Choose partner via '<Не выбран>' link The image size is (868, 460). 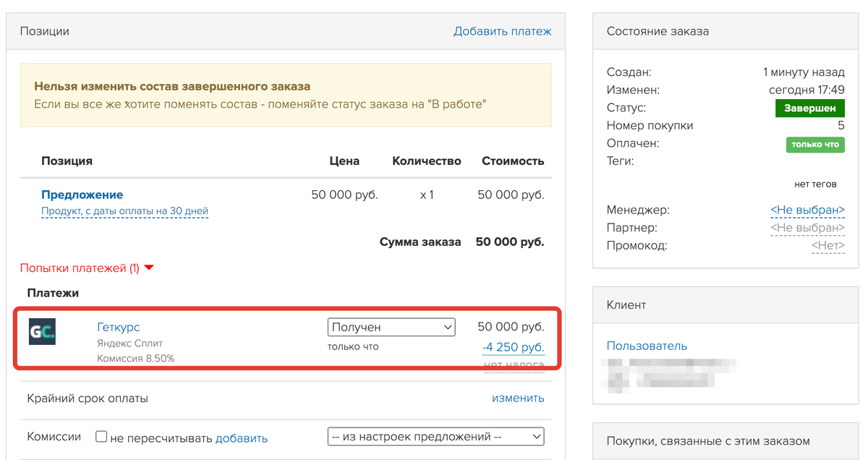pyautogui.click(x=807, y=228)
